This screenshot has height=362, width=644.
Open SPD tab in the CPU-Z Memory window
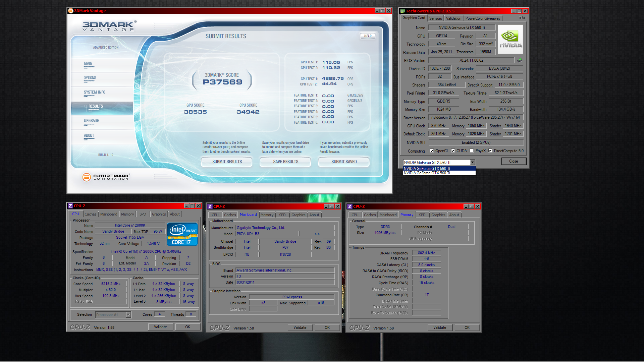422,215
